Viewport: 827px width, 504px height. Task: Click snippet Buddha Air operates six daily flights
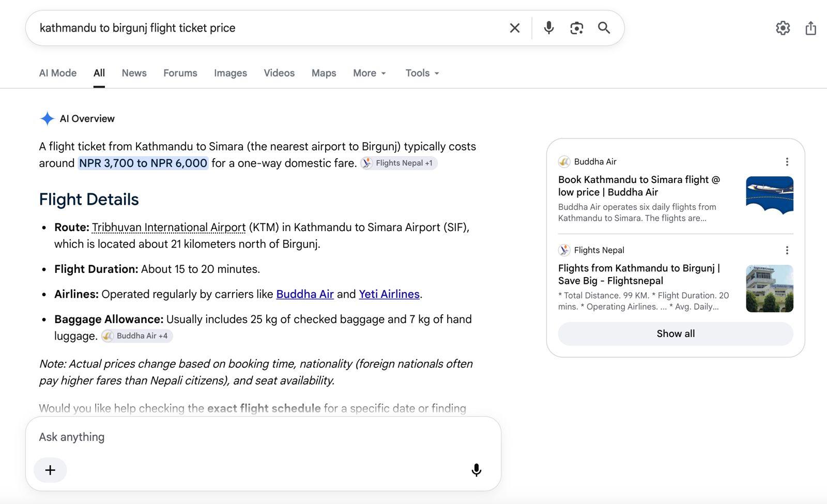pyautogui.click(x=637, y=212)
